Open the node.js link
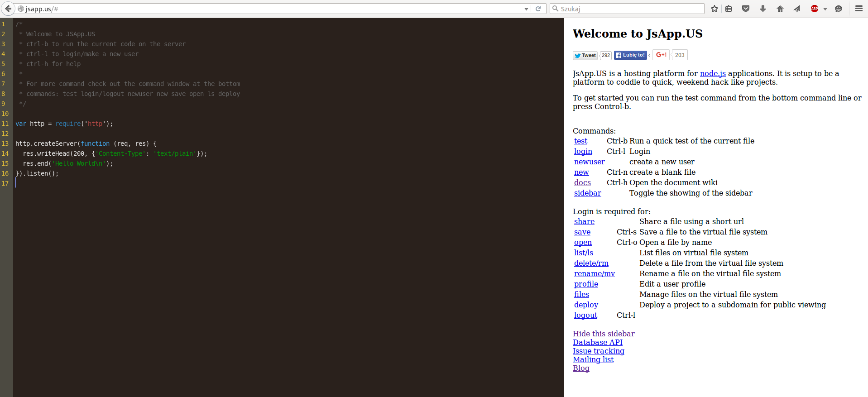Viewport: 868px width, 397px height. coord(713,73)
